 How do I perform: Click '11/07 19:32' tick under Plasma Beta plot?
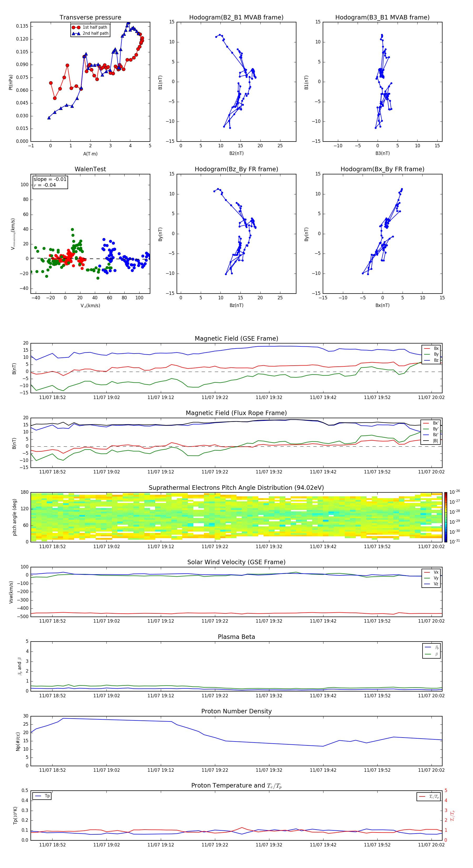click(x=269, y=695)
